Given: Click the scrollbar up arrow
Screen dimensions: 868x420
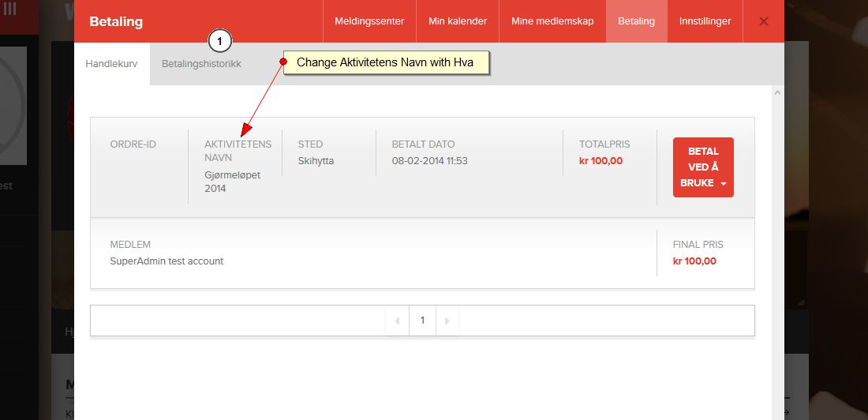Looking at the screenshot, I should point(777,92).
